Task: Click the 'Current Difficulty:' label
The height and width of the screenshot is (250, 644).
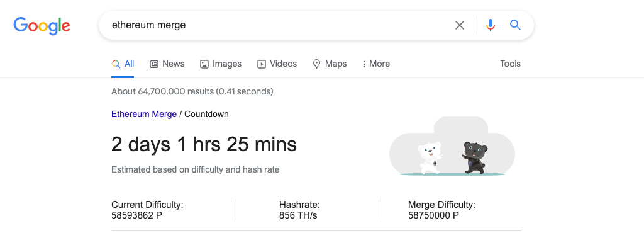Action: [x=147, y=205]
